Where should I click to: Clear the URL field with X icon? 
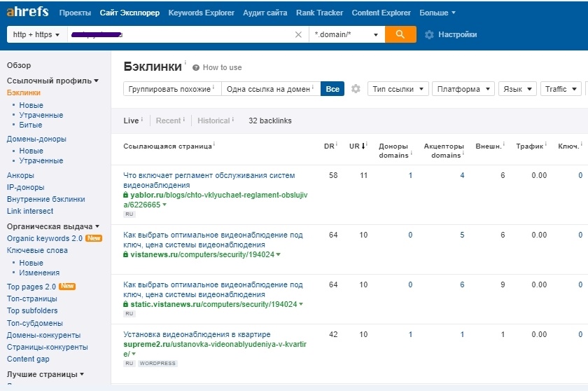coord(299,34)
